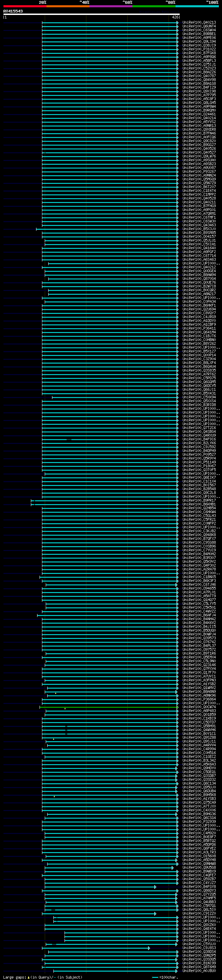Open hit UniRef100_P18067
222x980 pixels.
pos(199,466)
